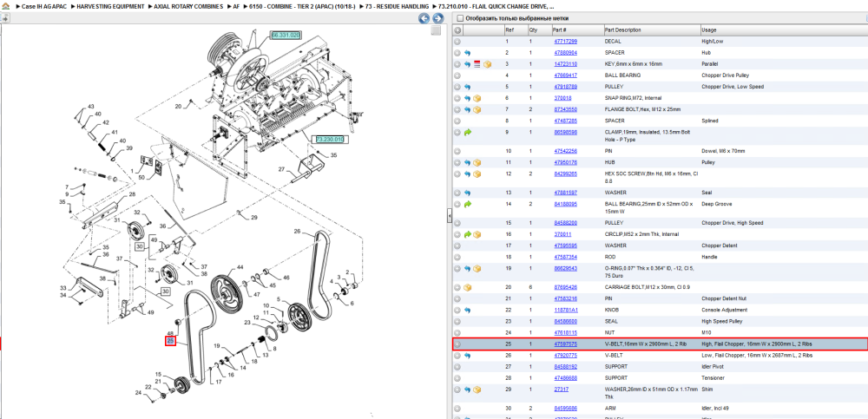Navigate to the AF breadcrumb
The height and width of the screenshot is (419, 868).
(x=236, y=6)
